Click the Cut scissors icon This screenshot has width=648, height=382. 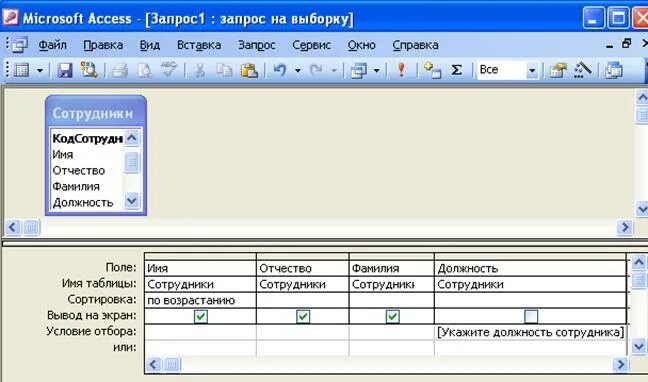(x=200, y=70)
